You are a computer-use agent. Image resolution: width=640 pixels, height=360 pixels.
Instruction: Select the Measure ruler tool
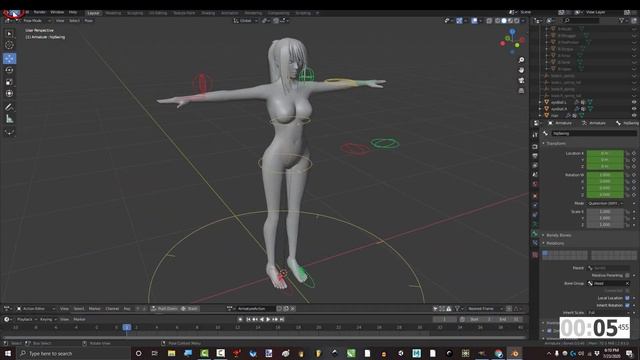pos(9,119)
